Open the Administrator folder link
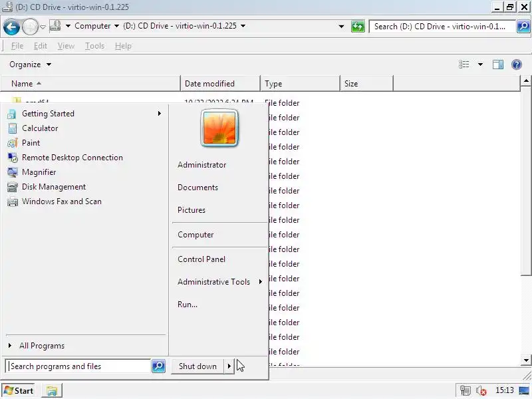Screen dimensions: 532x399 201,165
